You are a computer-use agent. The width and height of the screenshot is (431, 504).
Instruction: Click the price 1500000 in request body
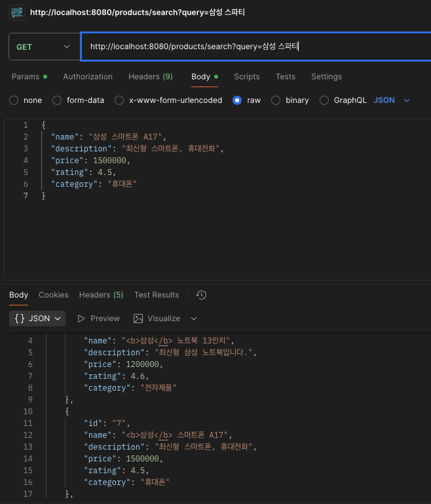click(109, 161)
